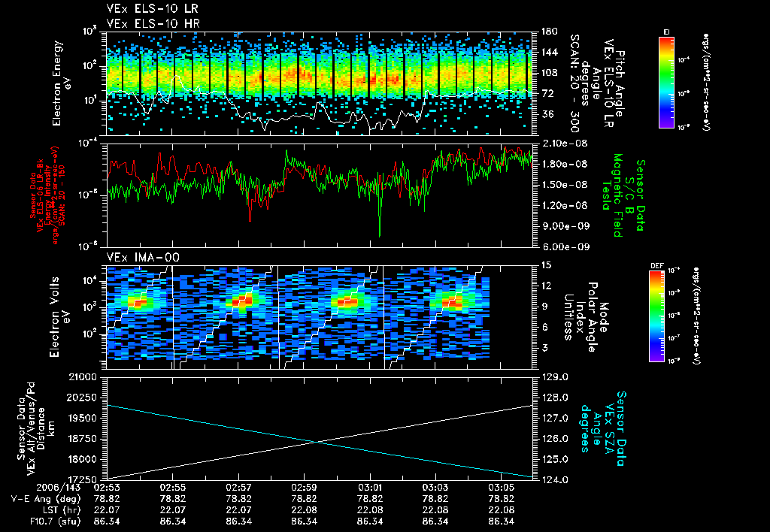Click the 129.0 SZA degree tick
The height and width of the screenshot is (532, 770).
(554, 377)
